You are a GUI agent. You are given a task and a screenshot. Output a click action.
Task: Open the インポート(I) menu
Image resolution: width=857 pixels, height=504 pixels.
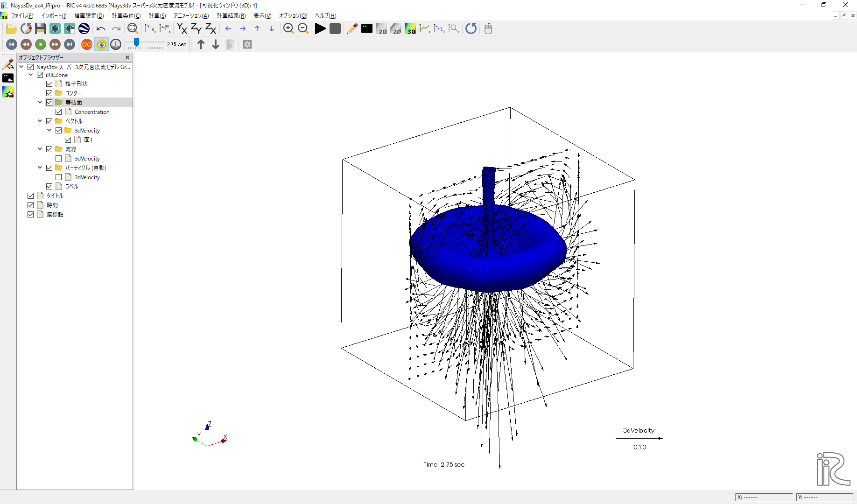tap(54, 16)
